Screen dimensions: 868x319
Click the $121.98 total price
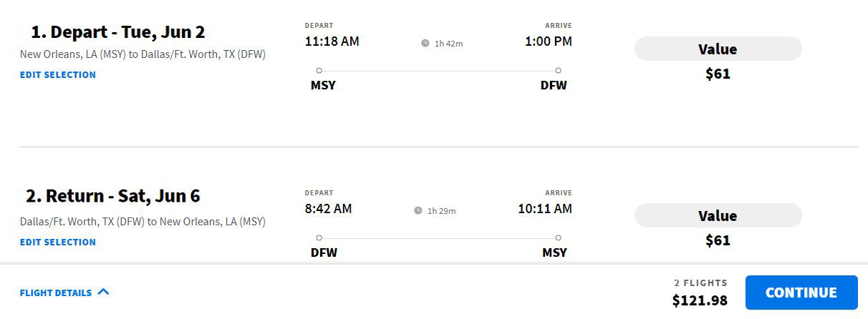point(700,300)
